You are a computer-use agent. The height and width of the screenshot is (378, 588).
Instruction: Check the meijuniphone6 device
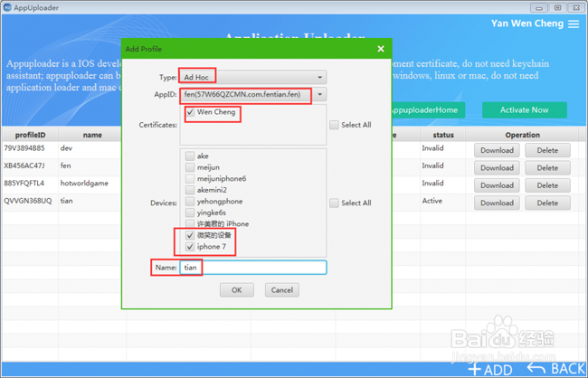tap(190, 178)
